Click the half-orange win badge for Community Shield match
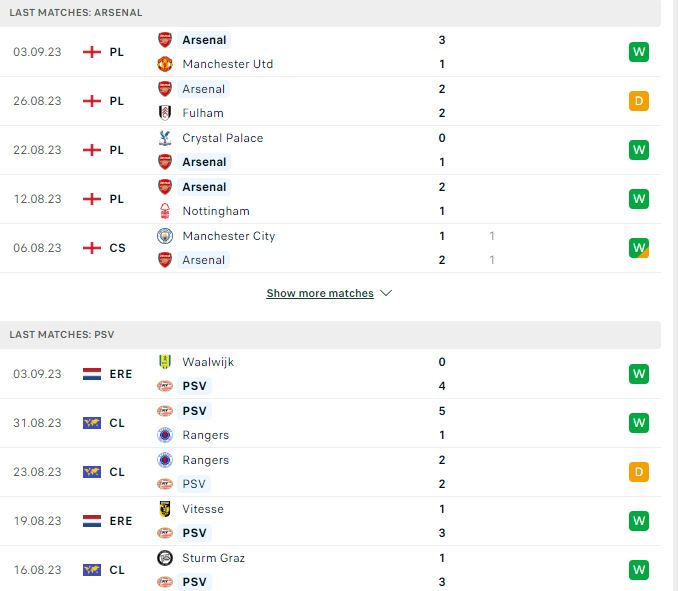The height and width of the screenshot is (591, 678). pos(639,248)
